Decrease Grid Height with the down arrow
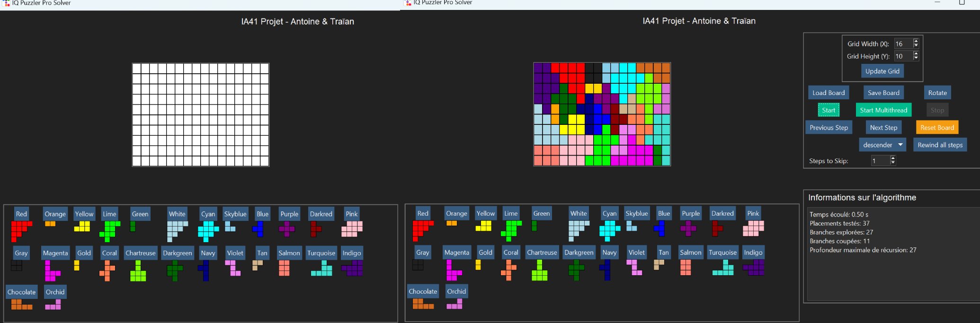Viewport: 980px width, 323px height. 916,59
